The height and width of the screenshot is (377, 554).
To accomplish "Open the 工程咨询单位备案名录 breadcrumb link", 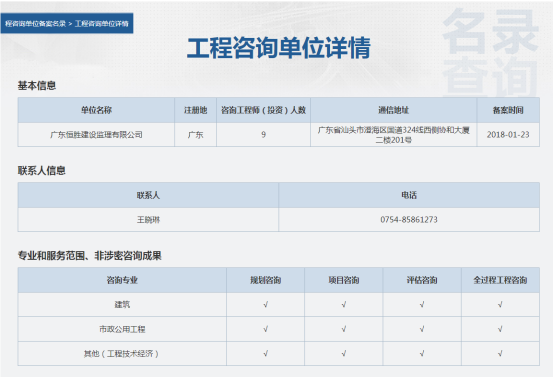I will click(x=35, y=24).
